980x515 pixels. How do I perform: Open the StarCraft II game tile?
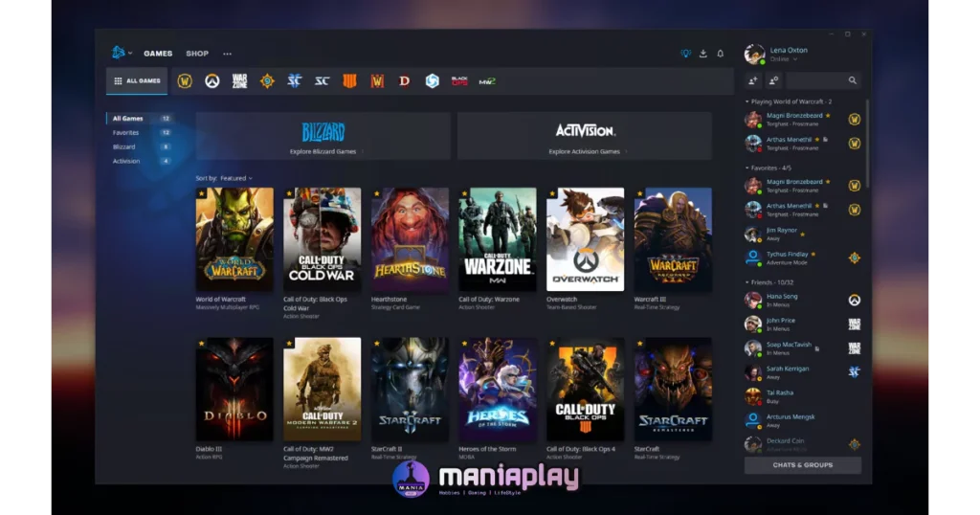click(410, 390)
